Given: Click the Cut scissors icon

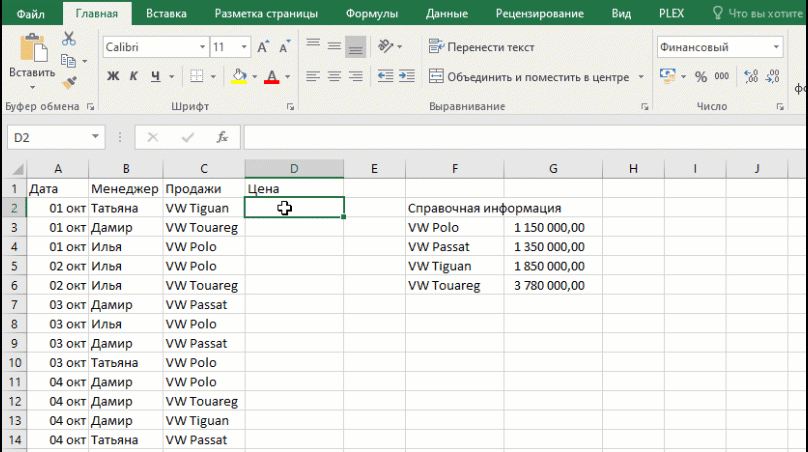Looking at the screenshot, I should [x=69, y=39].
